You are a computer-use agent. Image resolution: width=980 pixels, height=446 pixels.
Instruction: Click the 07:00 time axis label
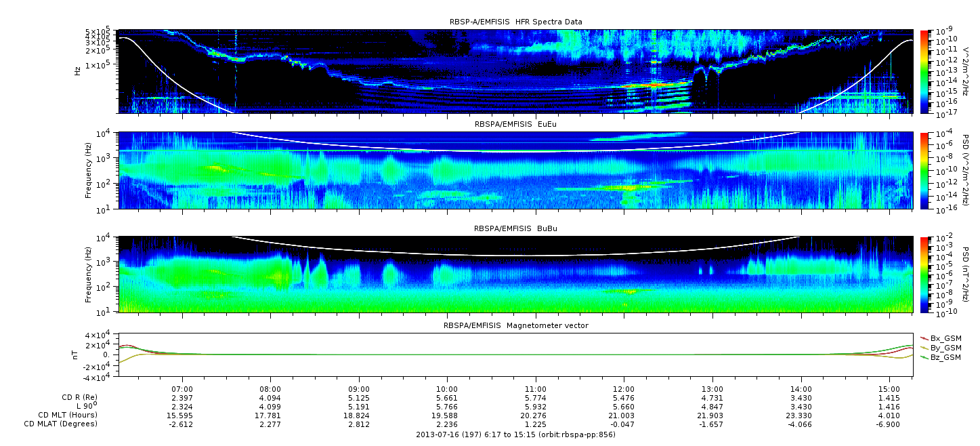point(182,389)
